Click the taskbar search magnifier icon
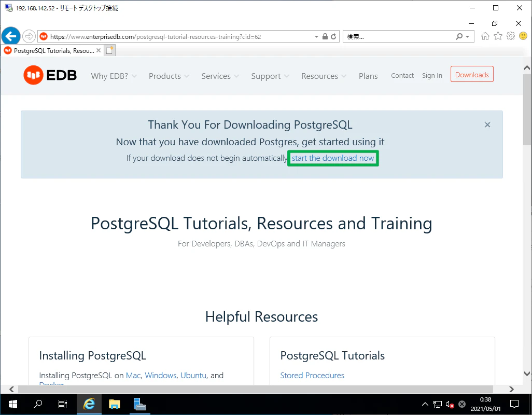The width and height of the screenshot is (532, 415). 38,404
